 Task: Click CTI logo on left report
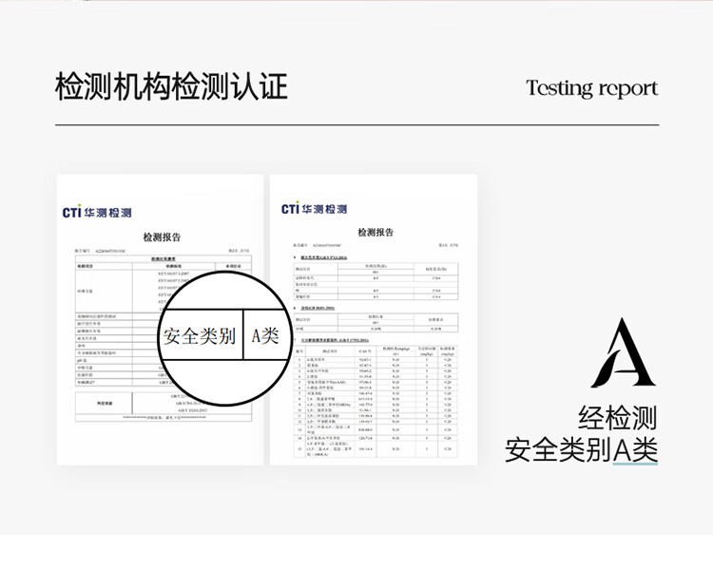(97, 212)
